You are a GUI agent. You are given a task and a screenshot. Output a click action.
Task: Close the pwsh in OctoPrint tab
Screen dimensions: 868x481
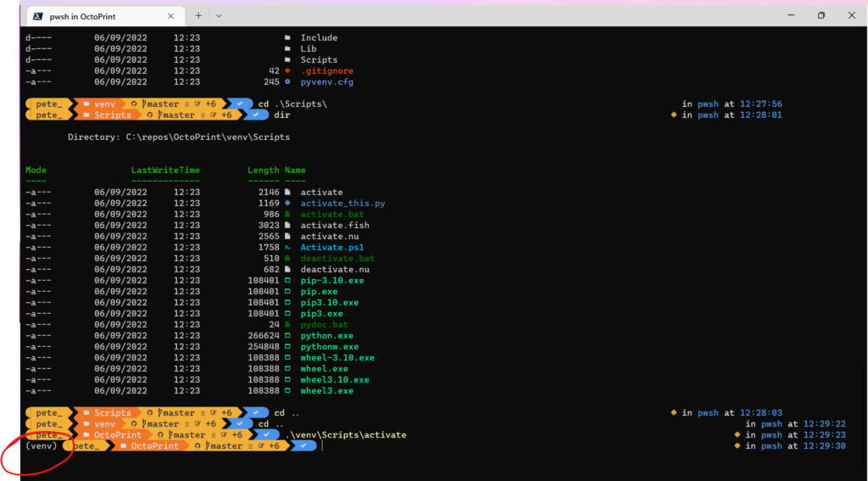coord(171,16)
